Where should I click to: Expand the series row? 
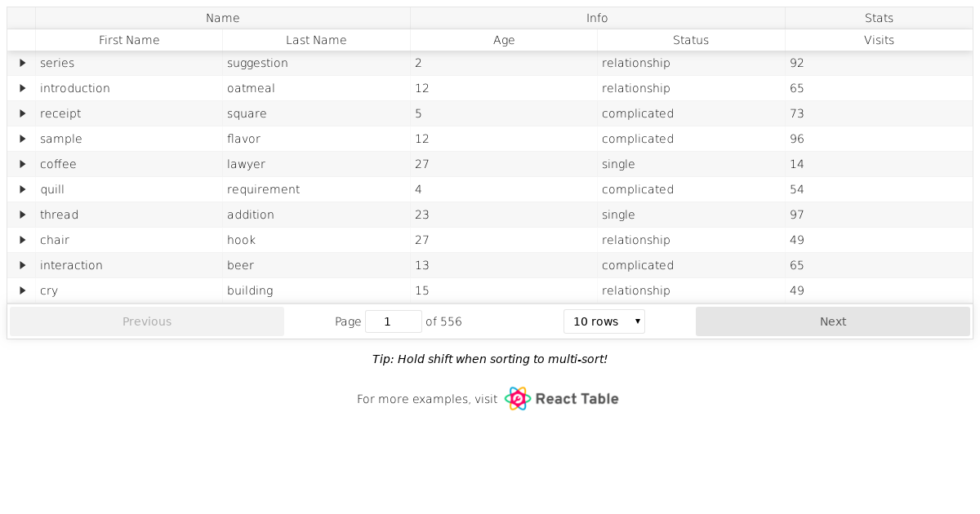(22, 63)
